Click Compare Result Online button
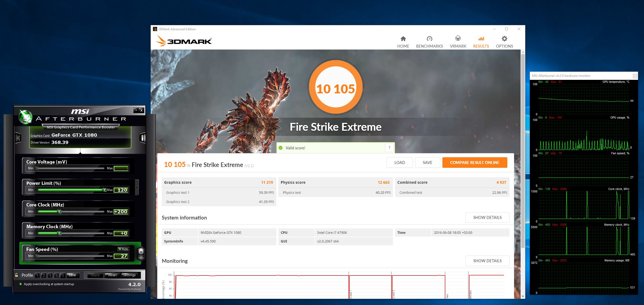Screen dimensions: 644x305 pos(474,162)
